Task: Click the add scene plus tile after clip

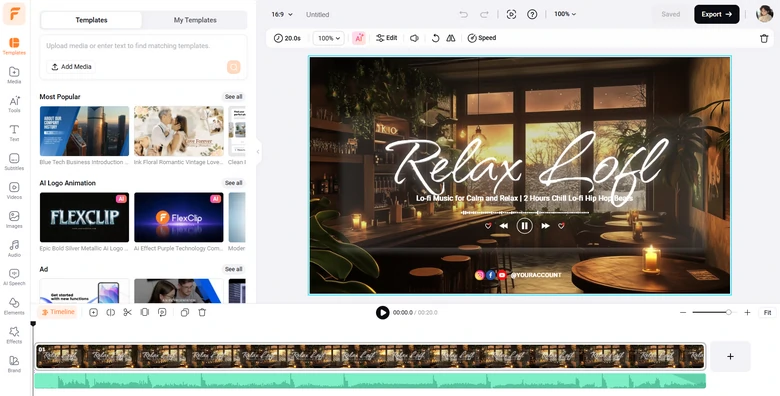Action: coord(730,356)
